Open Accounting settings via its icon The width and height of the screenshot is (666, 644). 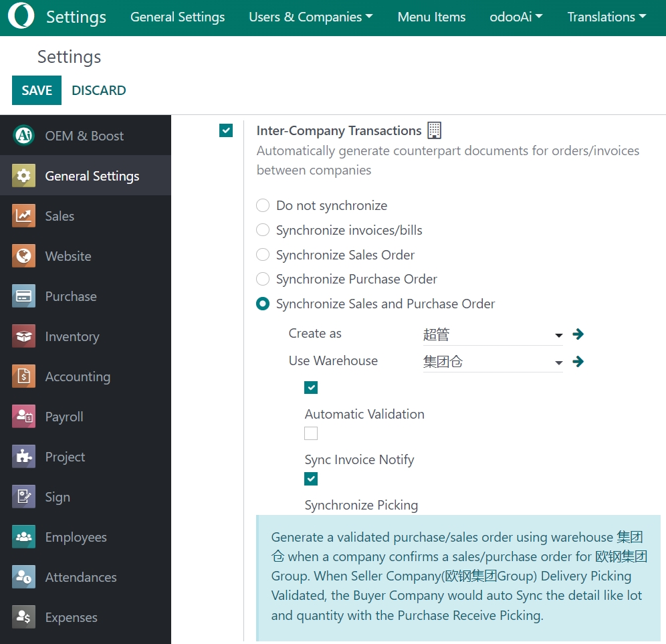point(23,377)
